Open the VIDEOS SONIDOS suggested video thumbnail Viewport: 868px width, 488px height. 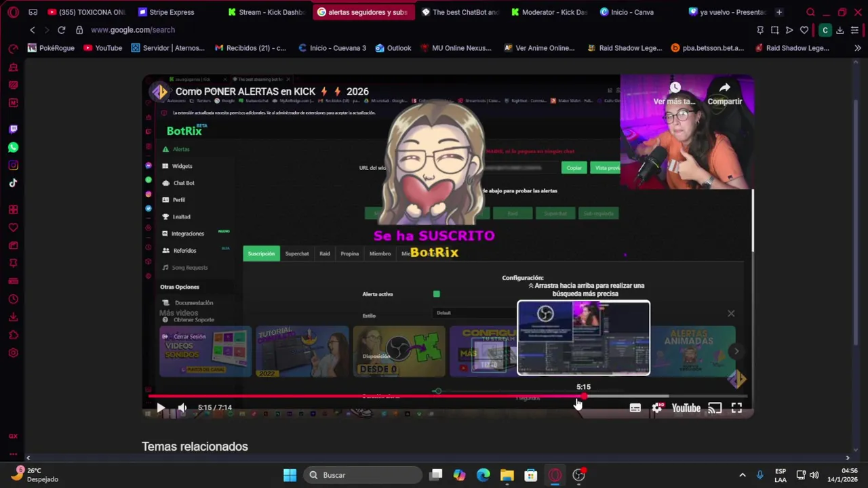(205, 351)
